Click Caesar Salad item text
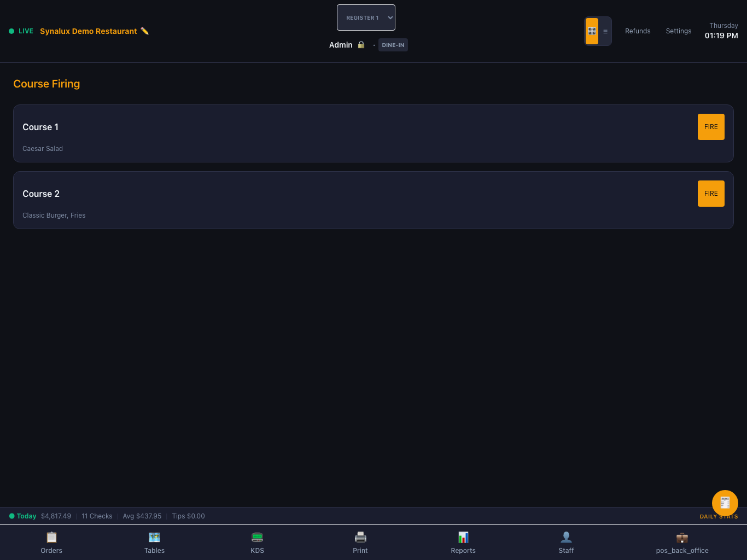747x560 pixels. click(43, 149)
